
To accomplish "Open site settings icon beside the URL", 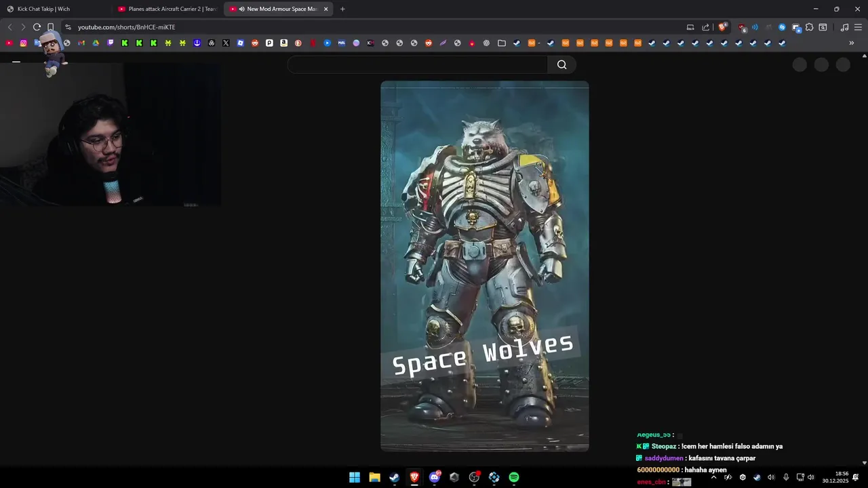I will click(x=68, y=27).
